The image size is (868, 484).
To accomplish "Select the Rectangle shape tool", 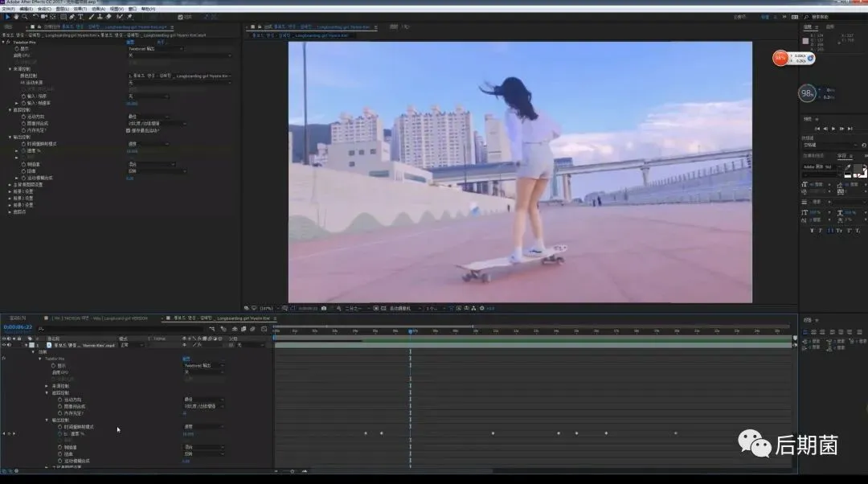I will [63, 16].
